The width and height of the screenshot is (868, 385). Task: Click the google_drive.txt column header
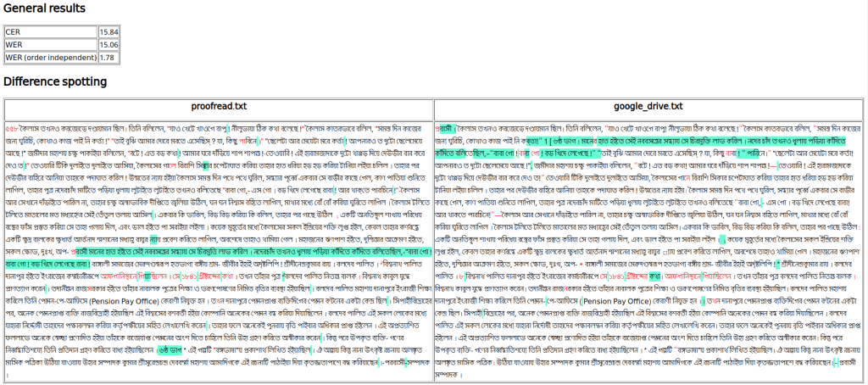pyautogui.click(x=648, y=106)
